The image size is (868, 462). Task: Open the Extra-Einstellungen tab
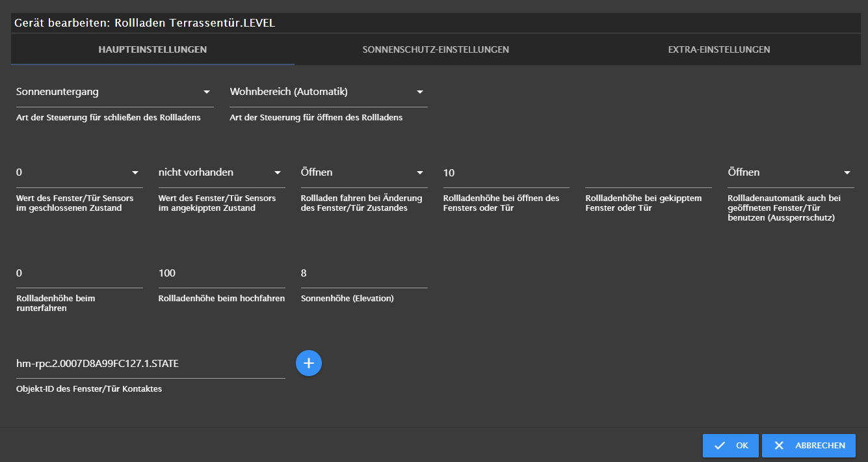[x=719, y=49]
